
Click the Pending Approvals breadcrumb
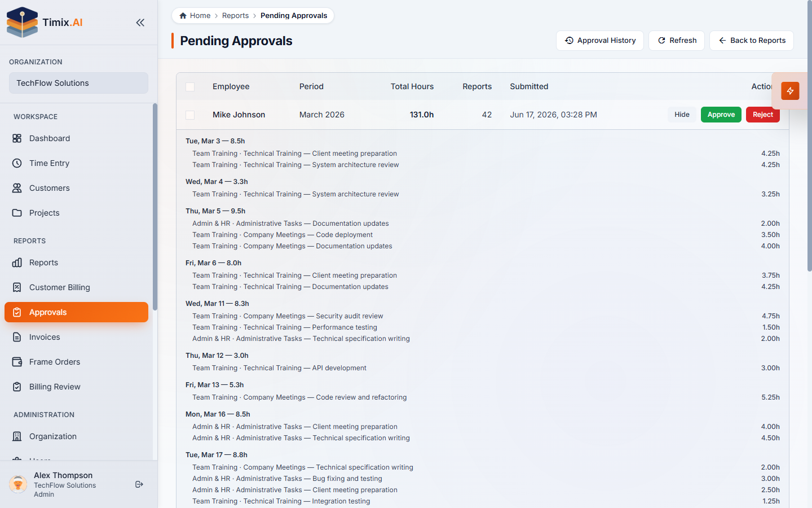(294, 16)
